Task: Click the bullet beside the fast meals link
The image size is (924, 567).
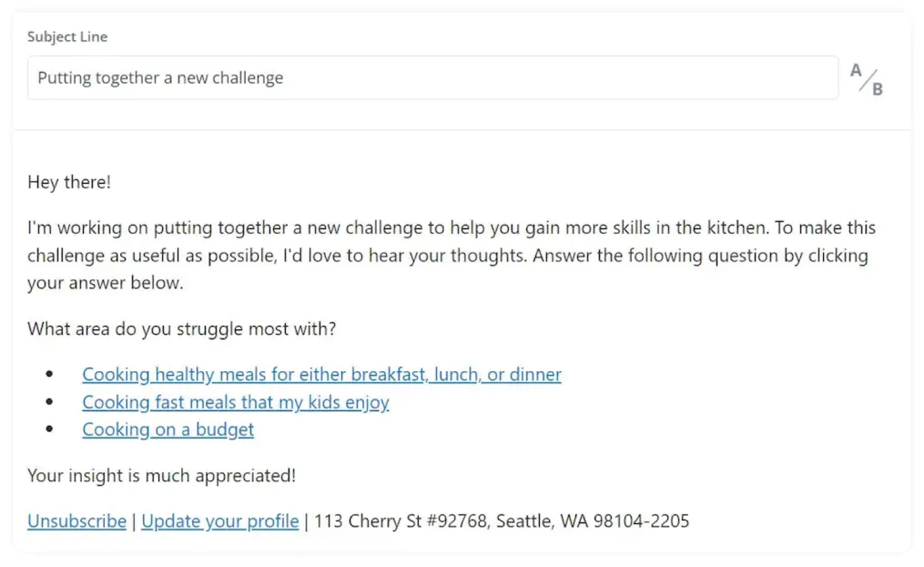Action: (x=49, y=402)
